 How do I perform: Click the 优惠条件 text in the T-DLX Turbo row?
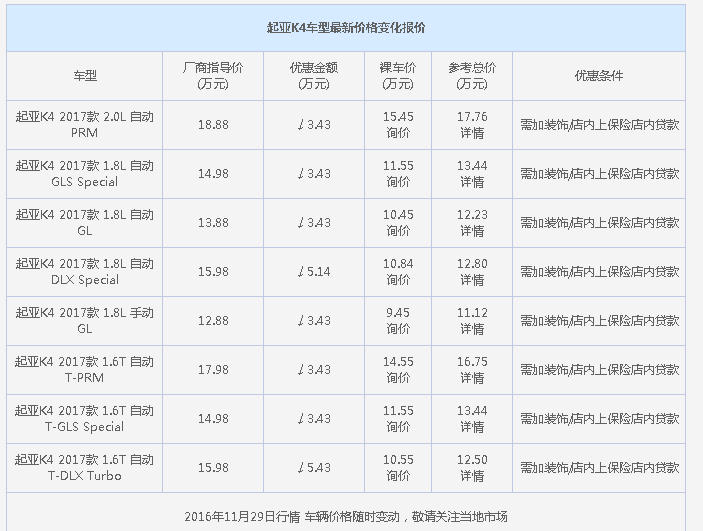(599, 468)
